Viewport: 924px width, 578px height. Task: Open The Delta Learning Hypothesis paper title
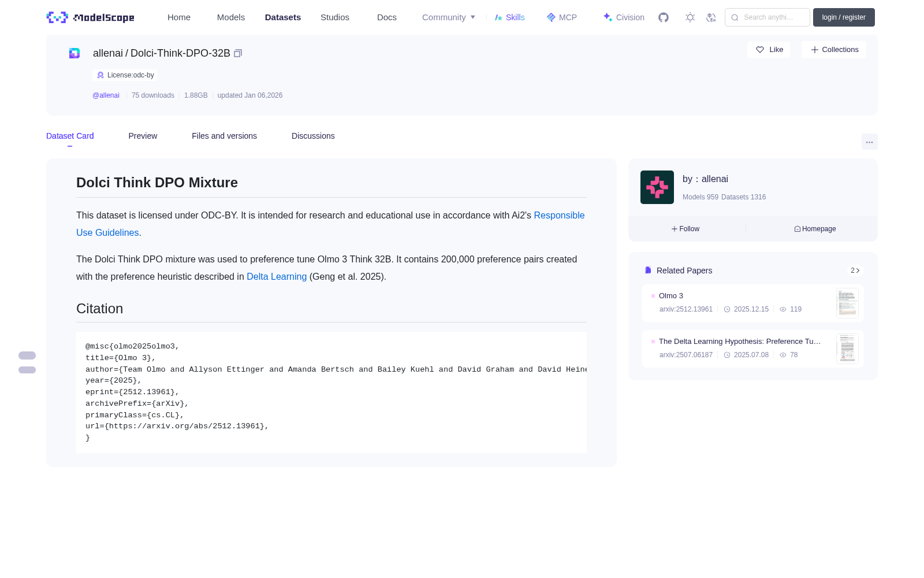coord(740,342)
